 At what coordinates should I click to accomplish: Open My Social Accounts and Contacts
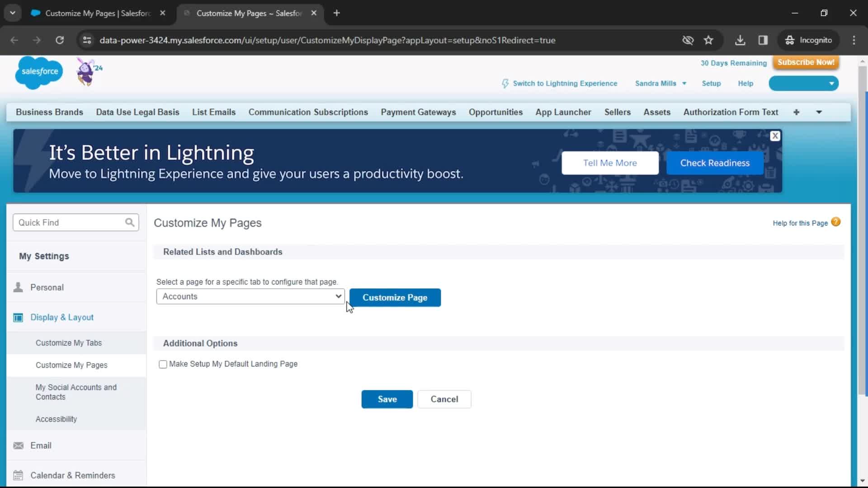[x=76, y=392]
